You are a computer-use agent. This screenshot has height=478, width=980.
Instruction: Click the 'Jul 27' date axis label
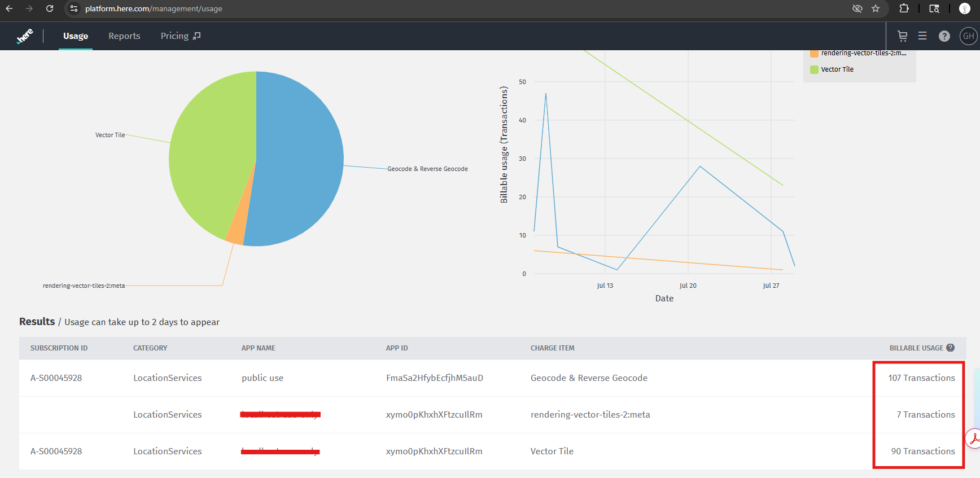[x=771, y=286]
